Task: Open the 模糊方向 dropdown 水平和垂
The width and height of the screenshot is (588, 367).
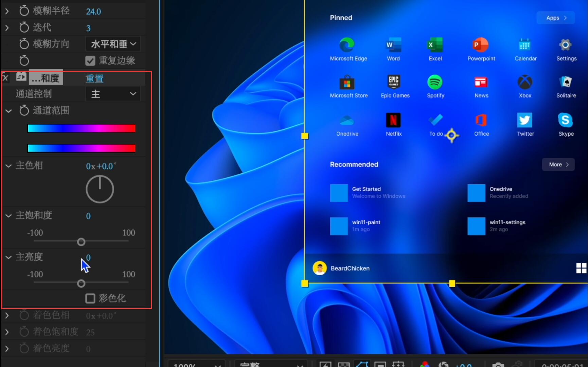Action: pos(113,44)
